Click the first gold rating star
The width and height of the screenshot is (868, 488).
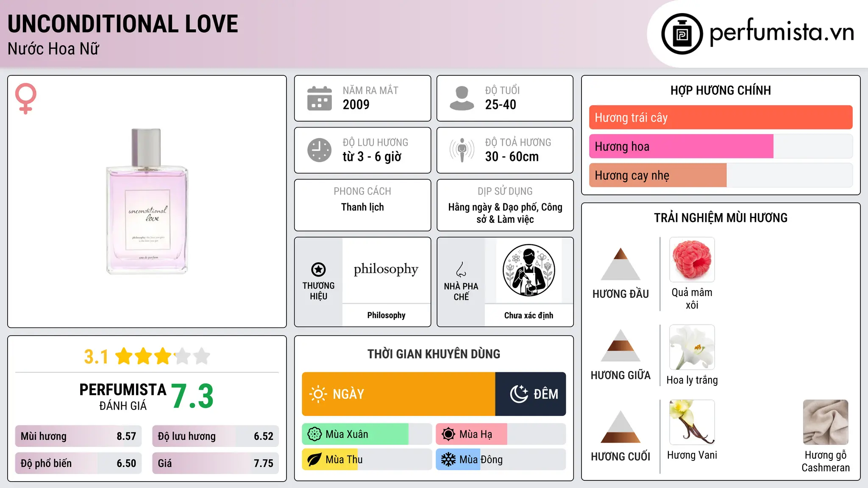pyautogui.click(x=124, y=356)
